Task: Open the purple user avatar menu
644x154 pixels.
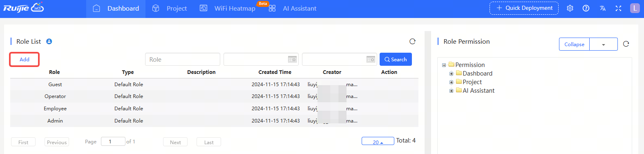Action: 635,8
